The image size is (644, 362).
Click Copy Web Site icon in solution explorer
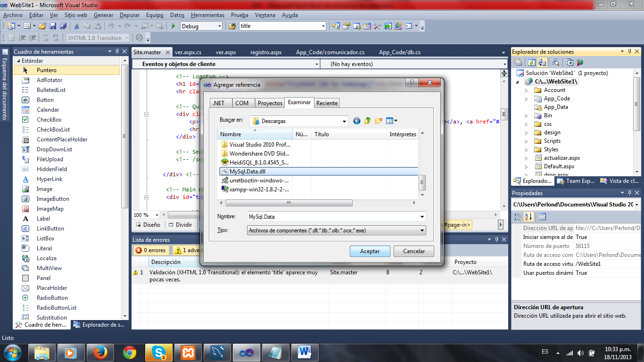click(x=570, y=62)
